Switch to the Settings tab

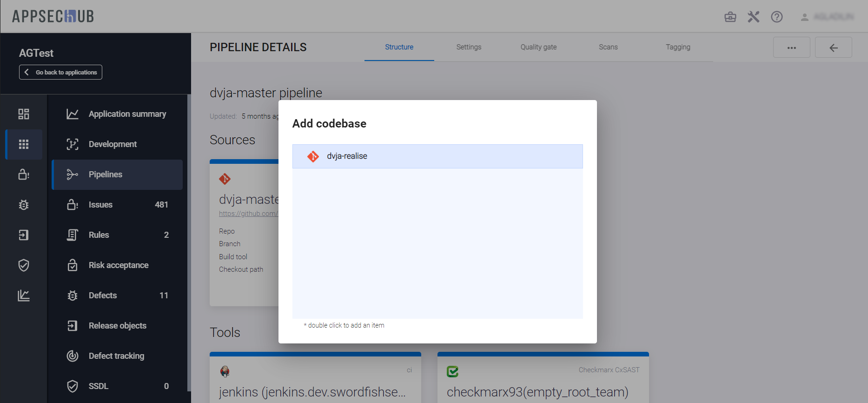pos(469,47)
